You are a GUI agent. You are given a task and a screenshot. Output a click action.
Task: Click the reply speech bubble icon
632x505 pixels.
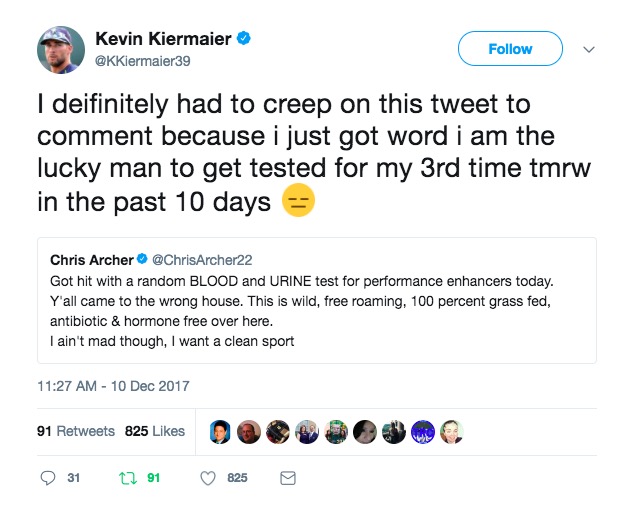coord(48,478)
